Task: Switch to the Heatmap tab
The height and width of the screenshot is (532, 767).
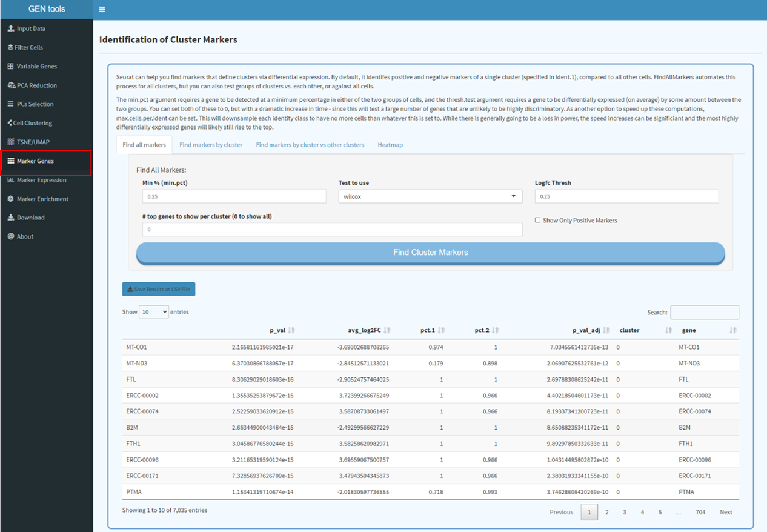Action: point(390,145)
